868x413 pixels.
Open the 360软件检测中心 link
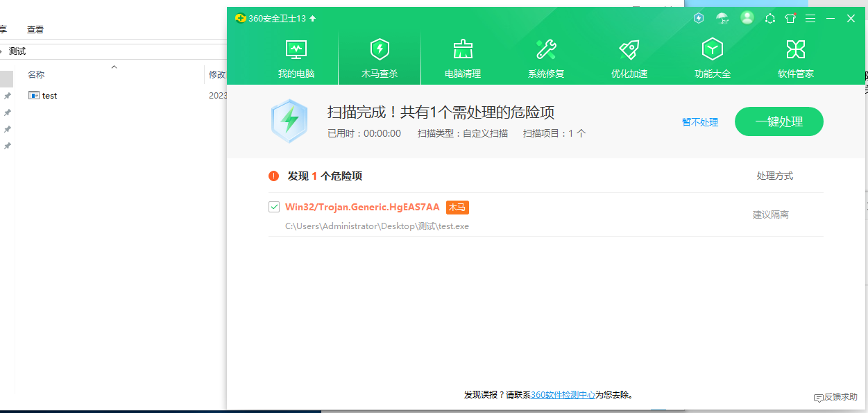[563, 394]
